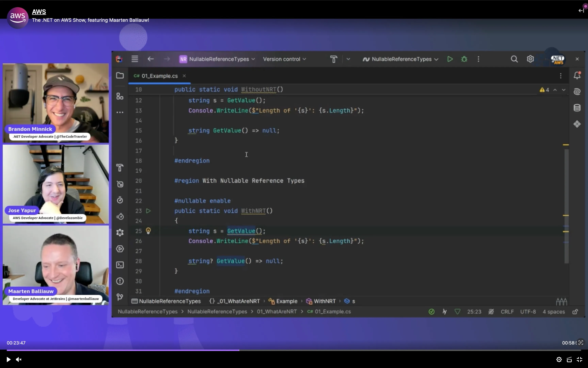Open the Explorer folder tool window

pos(120,75)
